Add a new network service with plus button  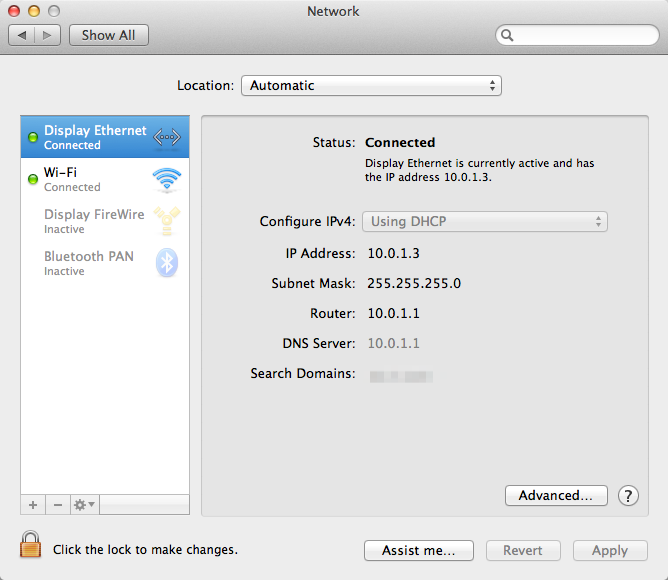coord(33,505)
